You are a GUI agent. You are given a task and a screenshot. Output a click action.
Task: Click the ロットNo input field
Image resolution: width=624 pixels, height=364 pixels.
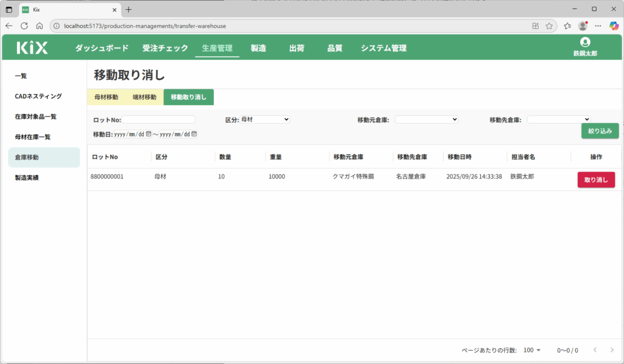click(x=158, y=120)
